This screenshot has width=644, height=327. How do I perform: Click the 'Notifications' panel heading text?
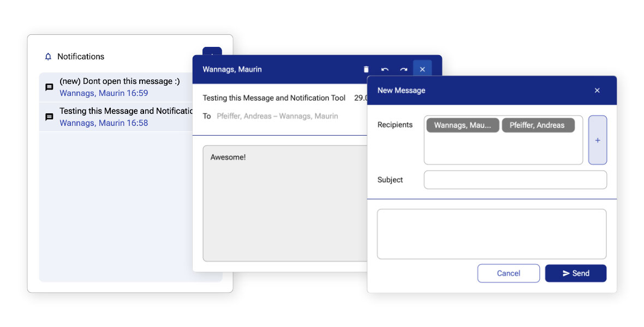(x=81, y=57)
